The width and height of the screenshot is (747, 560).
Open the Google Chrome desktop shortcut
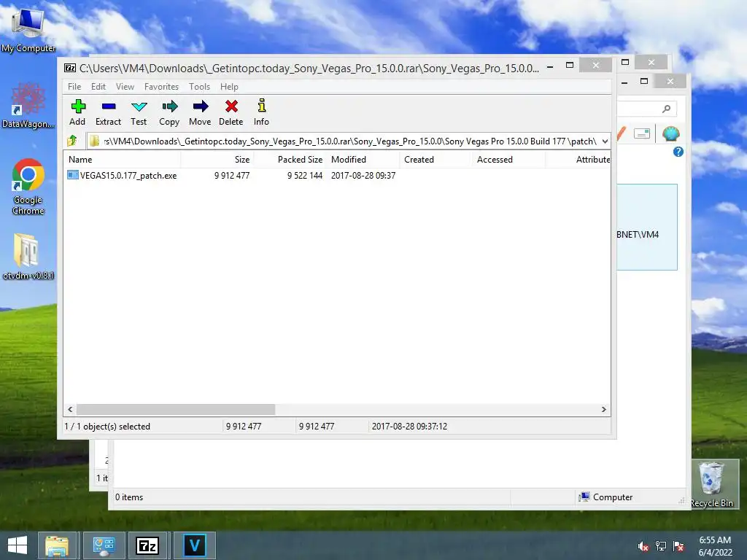pyautogui.click(x=28, y=187)
